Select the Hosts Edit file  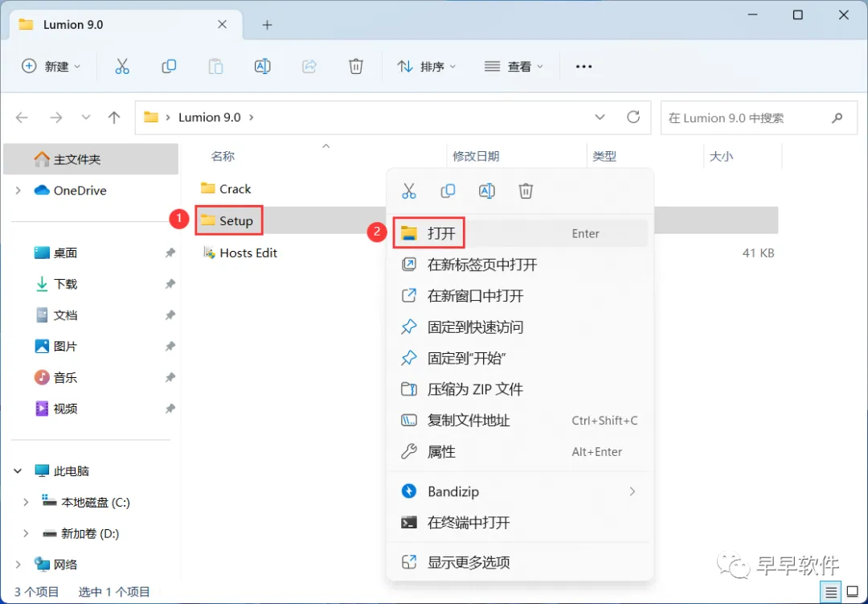[x=240, y=253]
